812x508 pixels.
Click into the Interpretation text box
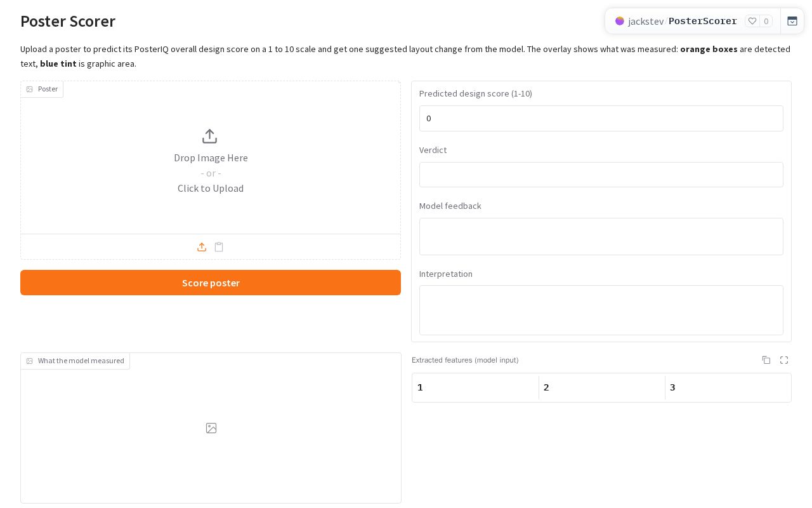pyautogui.click(x=601, y=310)
